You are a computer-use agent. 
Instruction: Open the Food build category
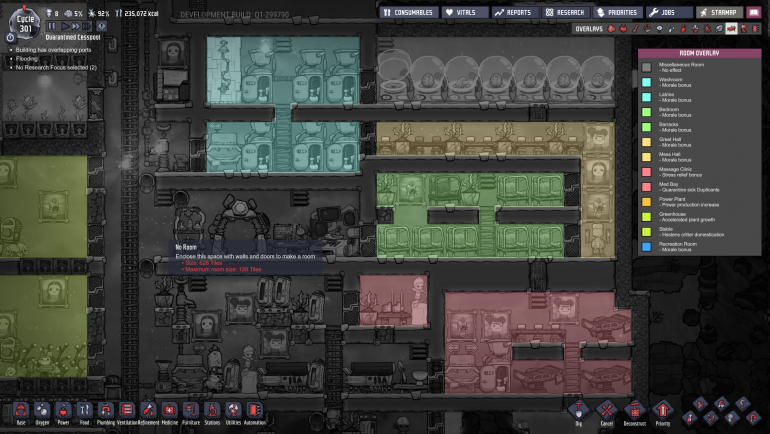point(84,410)
